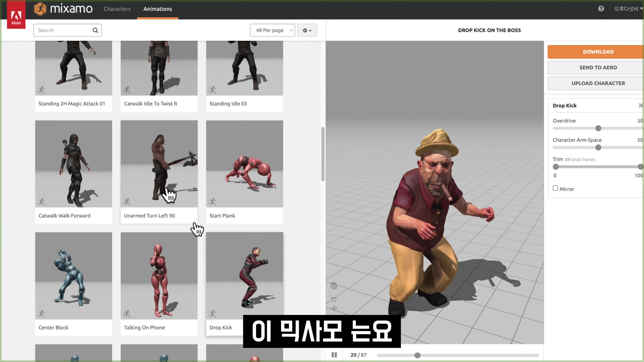Click the animation list scrollbar
Viewport: 644px width, 362px height.
(x=323, y=154)
